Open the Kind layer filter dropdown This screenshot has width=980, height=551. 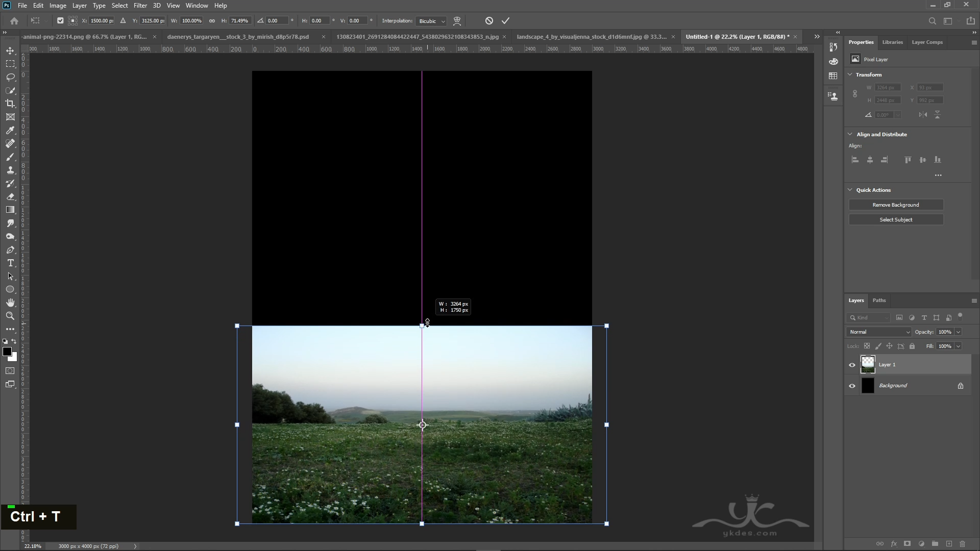point(868,317)
